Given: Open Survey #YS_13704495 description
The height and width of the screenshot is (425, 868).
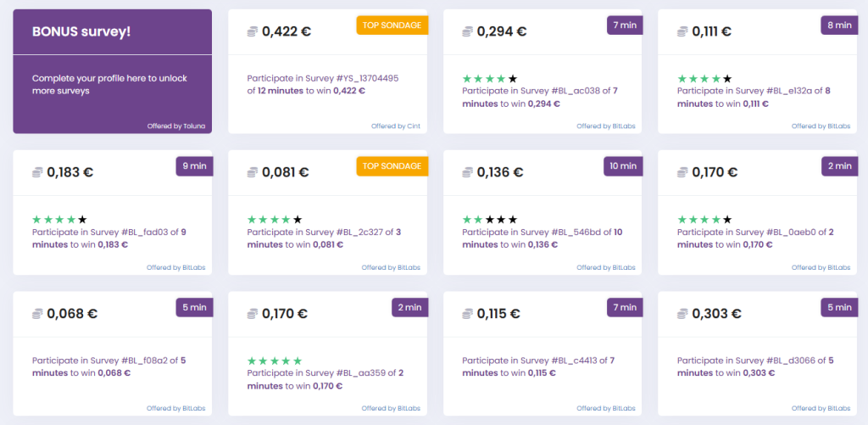Looking at the screenshot, I should click(x=323, y=84).
